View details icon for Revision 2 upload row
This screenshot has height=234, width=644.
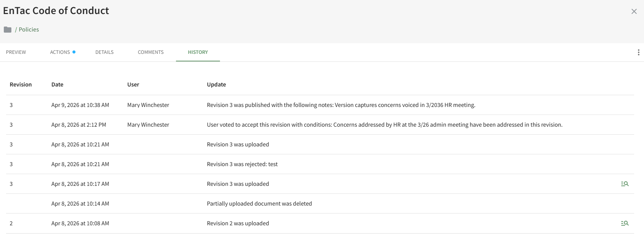tap(624, 223)
